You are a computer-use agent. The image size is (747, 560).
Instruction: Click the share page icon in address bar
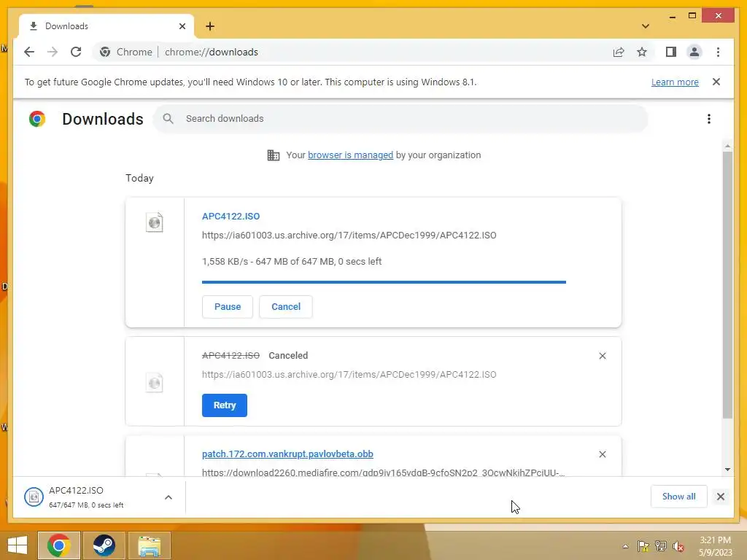(619, 52)
